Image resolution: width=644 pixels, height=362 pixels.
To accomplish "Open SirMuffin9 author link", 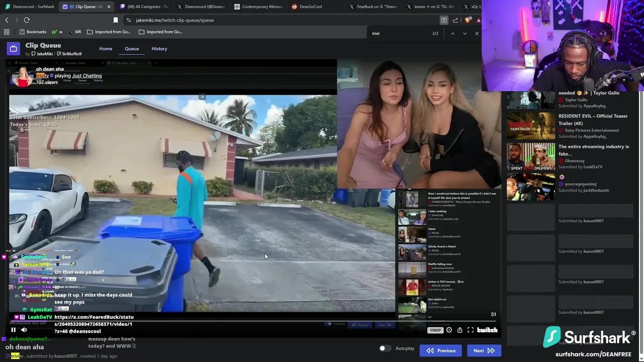I will tap(69, 54).
